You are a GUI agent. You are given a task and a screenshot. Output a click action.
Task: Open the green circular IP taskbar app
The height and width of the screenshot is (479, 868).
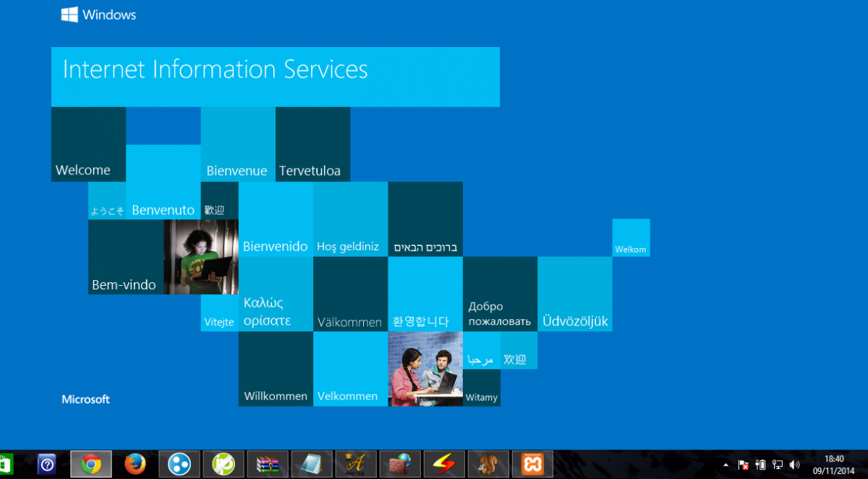224,464
